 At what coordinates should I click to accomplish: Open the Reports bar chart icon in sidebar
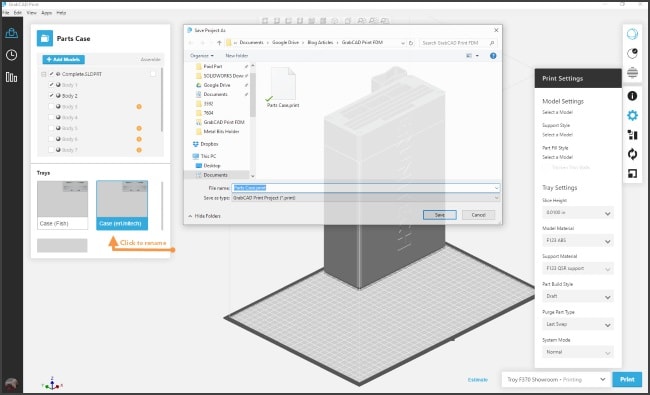11,77
